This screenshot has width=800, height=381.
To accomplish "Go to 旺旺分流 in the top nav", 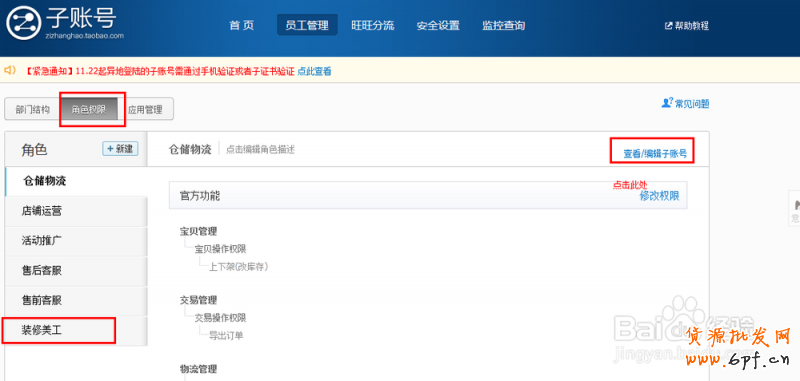I will (x=372, y=25).
